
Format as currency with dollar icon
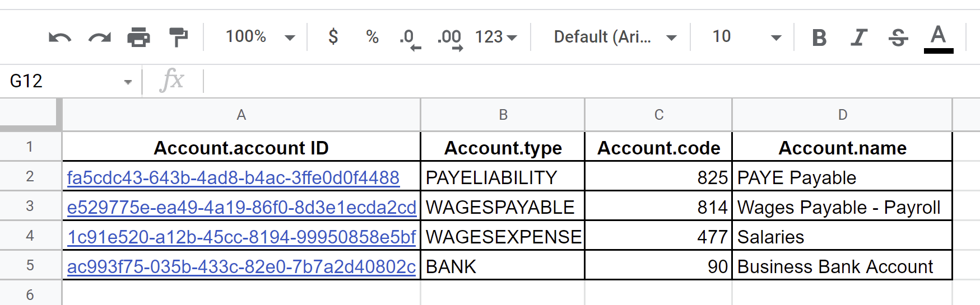click(x=333, y=37)
